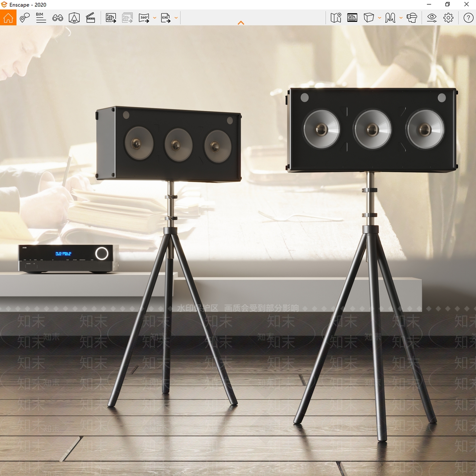Open the asset library icon
Image resolution: width=476 pixels, height=476 pixels.
pyautogui.click(x=74, y=18)
